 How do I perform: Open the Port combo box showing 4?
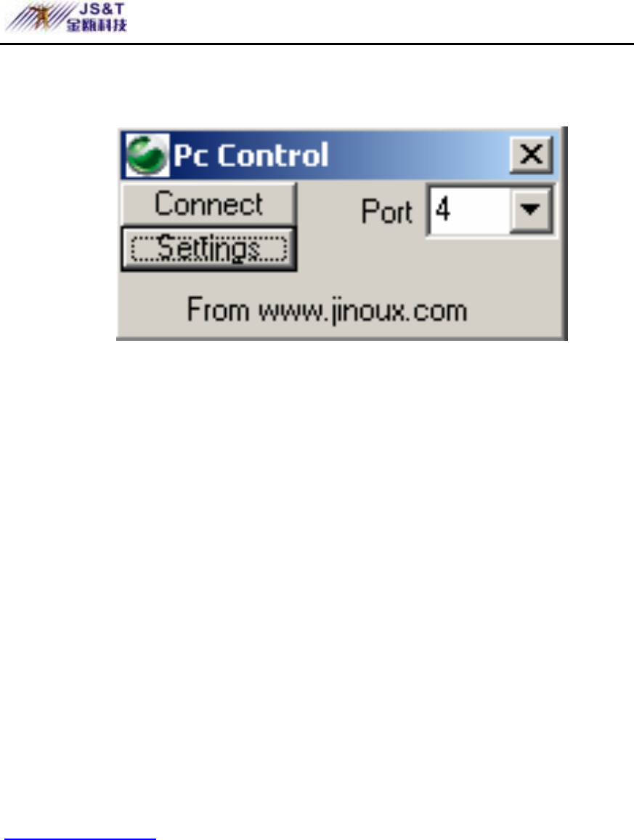(490, 210)
